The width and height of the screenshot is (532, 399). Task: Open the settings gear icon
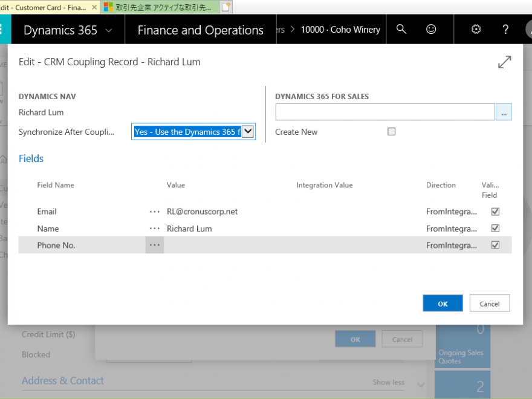pos(476,29)
